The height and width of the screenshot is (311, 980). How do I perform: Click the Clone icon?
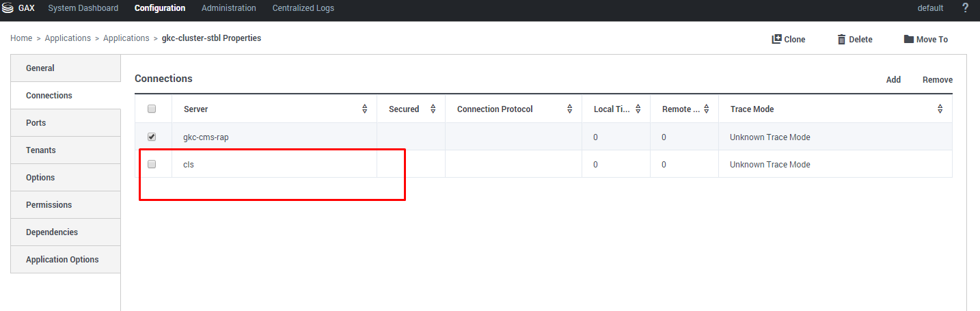point(776,39)
